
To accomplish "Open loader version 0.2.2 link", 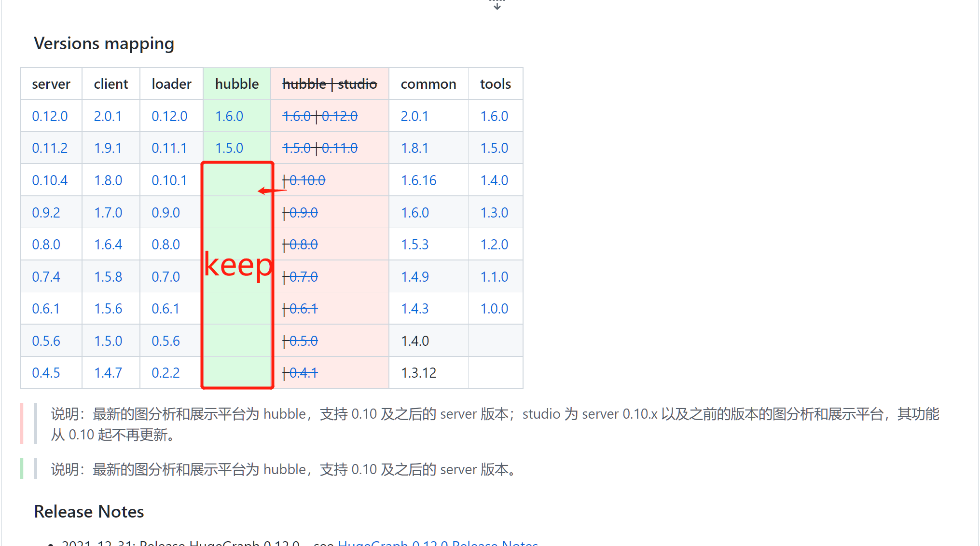I will [166, 373].
